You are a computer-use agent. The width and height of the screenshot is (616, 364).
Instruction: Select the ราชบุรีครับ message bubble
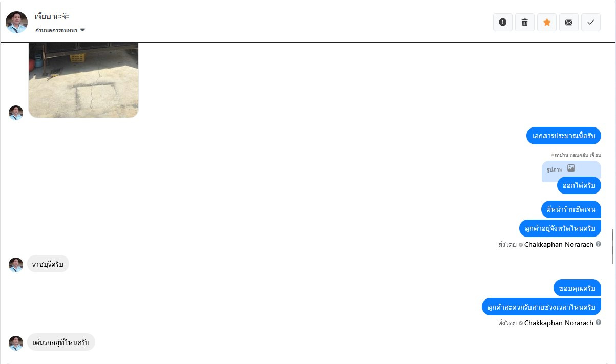tap(48, 264)
